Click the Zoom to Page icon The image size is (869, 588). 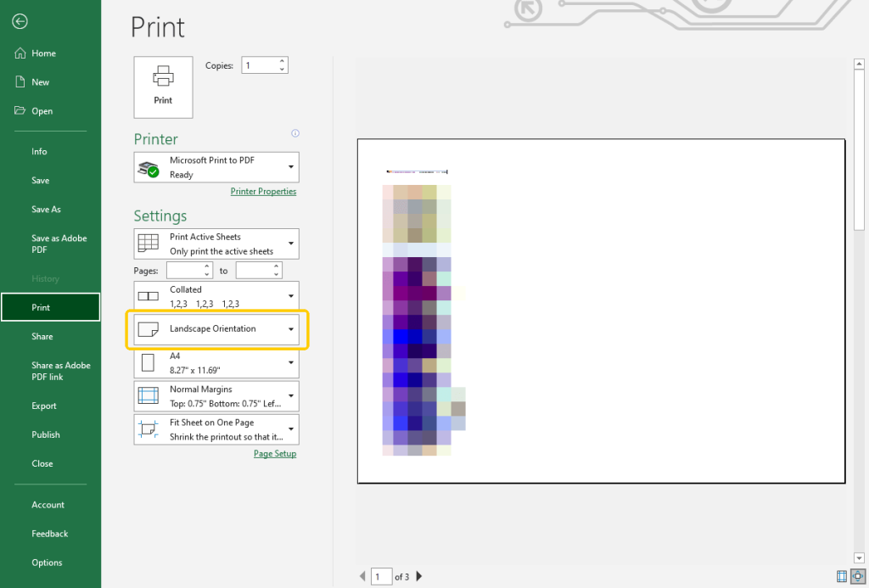click(857, 576)
